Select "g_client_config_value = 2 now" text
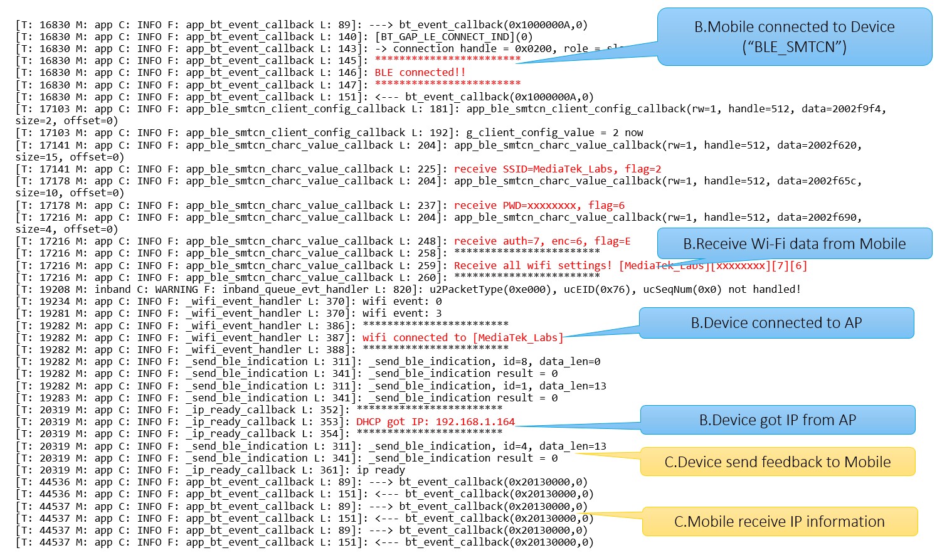Screen dimensions: 942x560 [x=554, y=133]
